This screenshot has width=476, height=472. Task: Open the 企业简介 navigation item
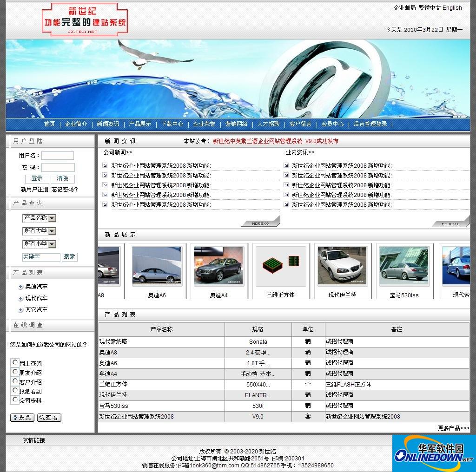point(76,124)
